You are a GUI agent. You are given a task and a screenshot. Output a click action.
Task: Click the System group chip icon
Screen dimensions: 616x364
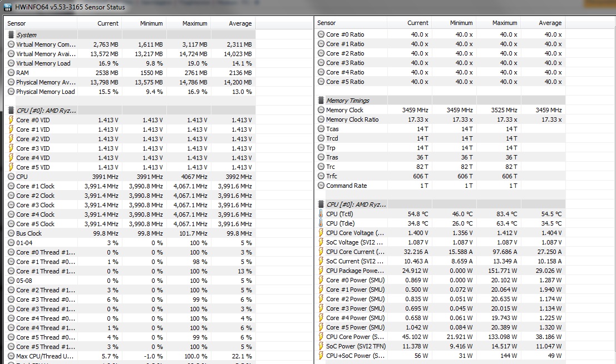pyautogui.click(x=11, y=35)
